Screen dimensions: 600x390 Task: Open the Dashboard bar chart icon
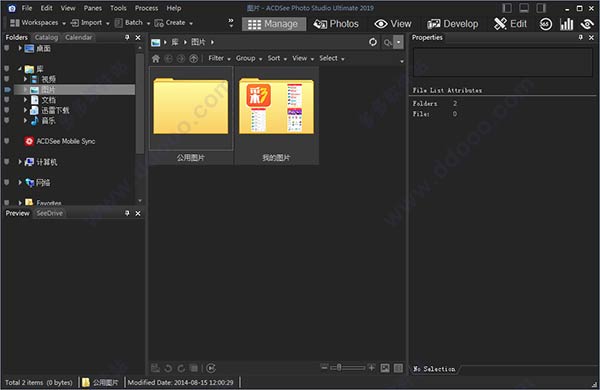[567, 24]
